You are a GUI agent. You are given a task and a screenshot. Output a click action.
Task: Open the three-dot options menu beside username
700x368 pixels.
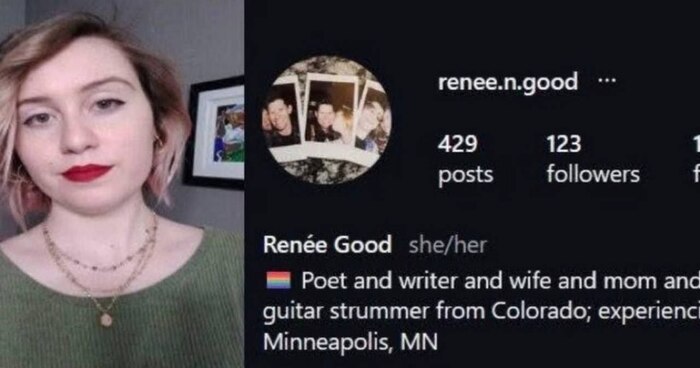[x=607, y=81]
